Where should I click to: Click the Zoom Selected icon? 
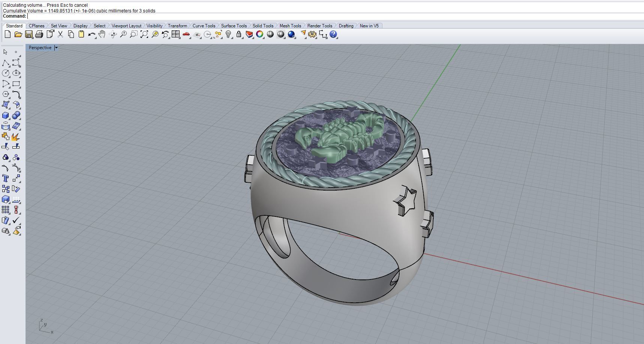[x=154, y=35]
